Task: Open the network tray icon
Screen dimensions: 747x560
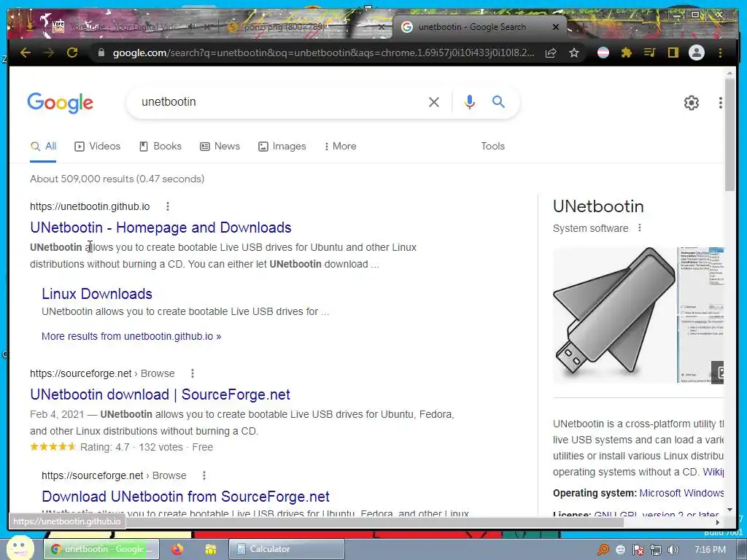Action: pyautogui.click(x=656, y=550)
